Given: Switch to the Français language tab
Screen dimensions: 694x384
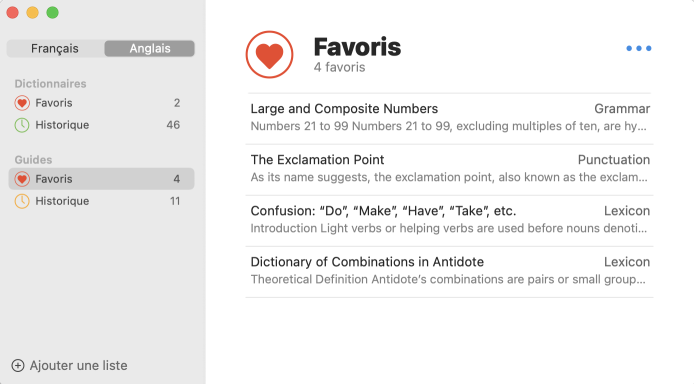Looking at the screenshot, I should [x=55, y=48].
